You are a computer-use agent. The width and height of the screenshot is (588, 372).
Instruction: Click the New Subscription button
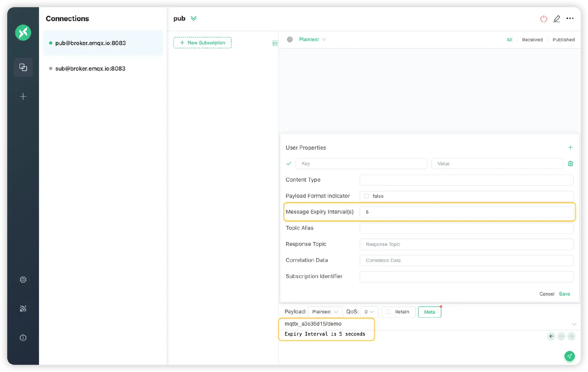(203, 43)
